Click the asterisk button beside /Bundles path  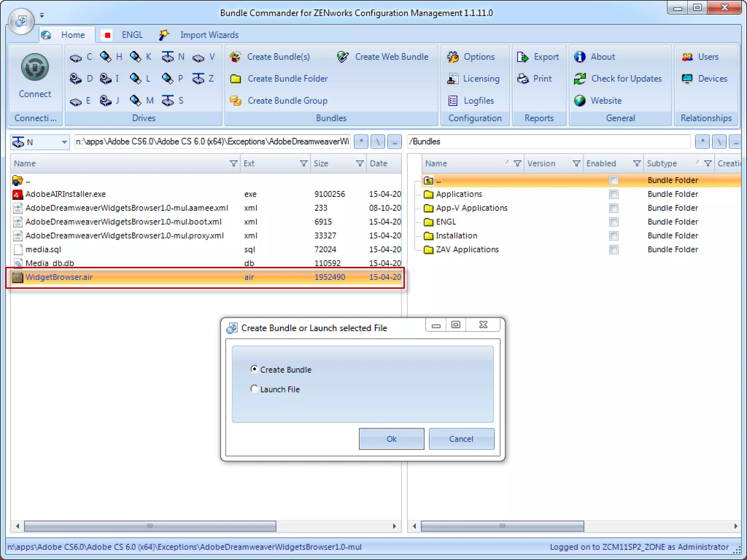coord(703,141)
